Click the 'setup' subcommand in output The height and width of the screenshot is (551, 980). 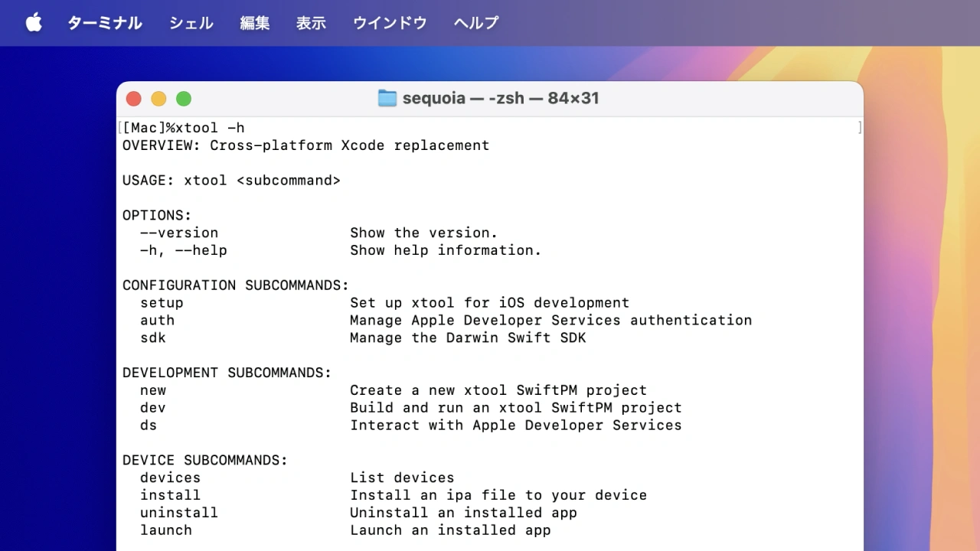click(x=162, y=303)
